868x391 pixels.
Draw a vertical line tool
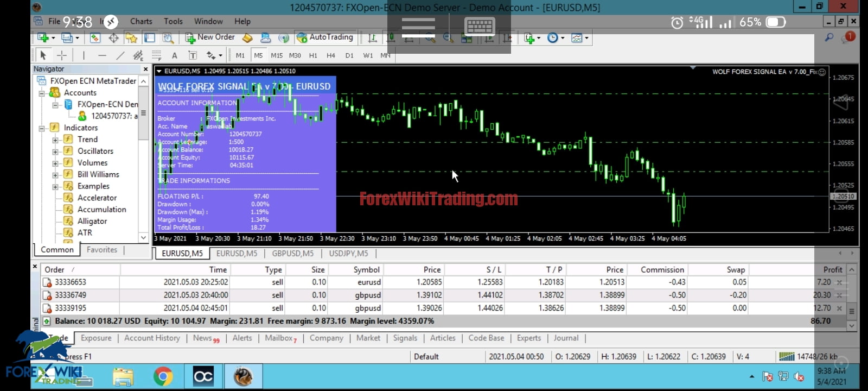pos(84,55)
